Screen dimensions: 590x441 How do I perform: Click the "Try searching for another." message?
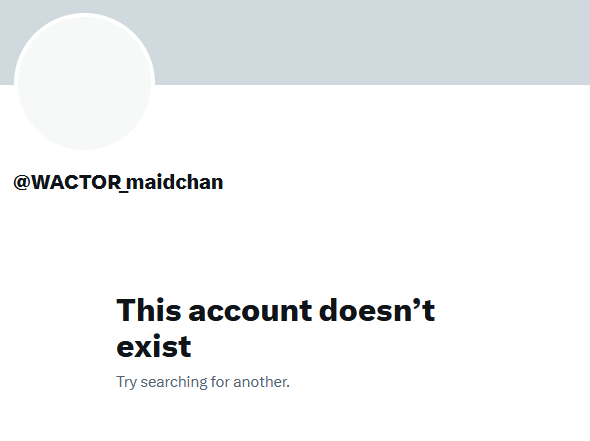[203, 382]
